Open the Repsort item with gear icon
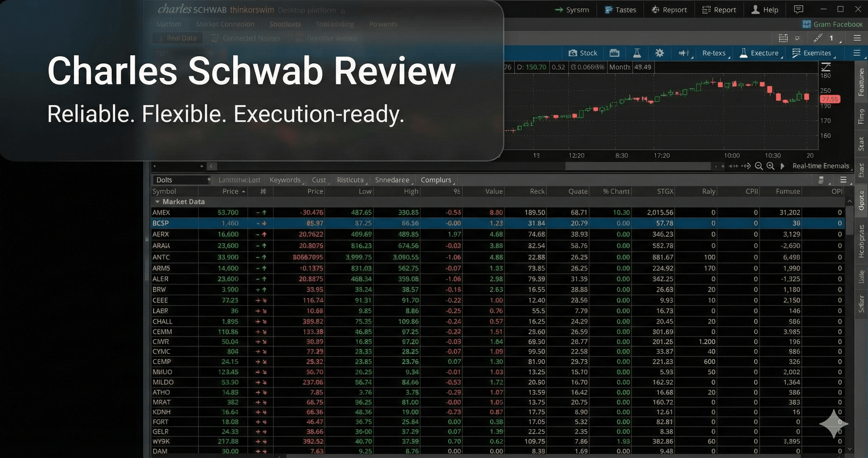The width and height of the screenshot is (868, 458). click(669, 10)
